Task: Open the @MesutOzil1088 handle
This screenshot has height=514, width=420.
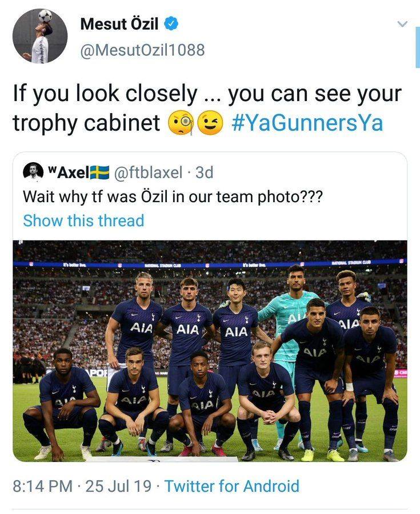Action: tap(143, 50)
